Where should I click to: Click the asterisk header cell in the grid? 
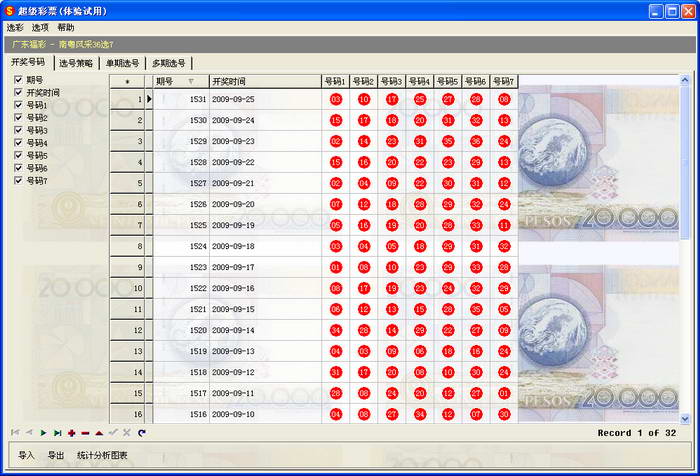pyautogui.click(x=127, y=81)
